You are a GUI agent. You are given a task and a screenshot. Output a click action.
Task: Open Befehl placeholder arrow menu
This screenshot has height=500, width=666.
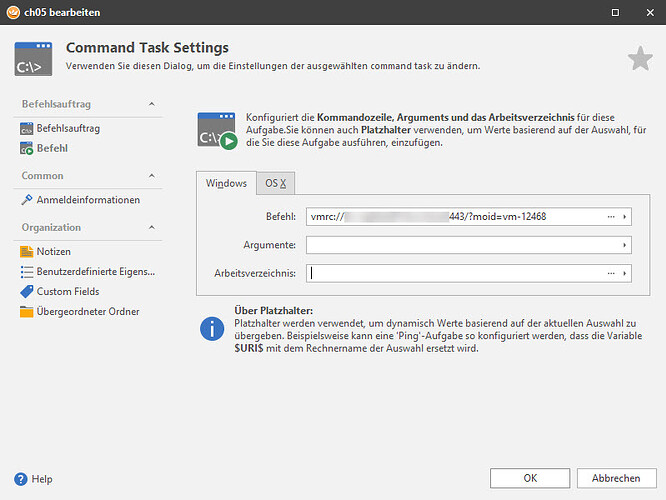tap(626, 217)
